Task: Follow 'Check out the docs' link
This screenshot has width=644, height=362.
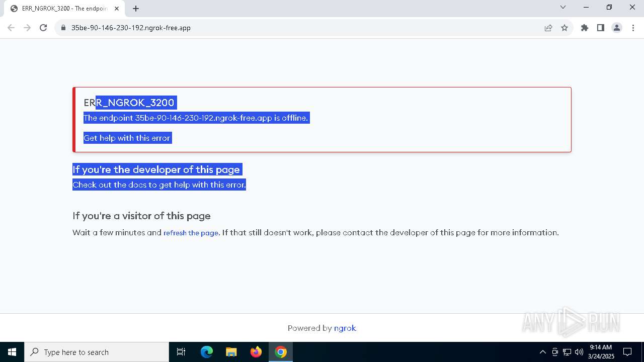Action: (110, 185)
